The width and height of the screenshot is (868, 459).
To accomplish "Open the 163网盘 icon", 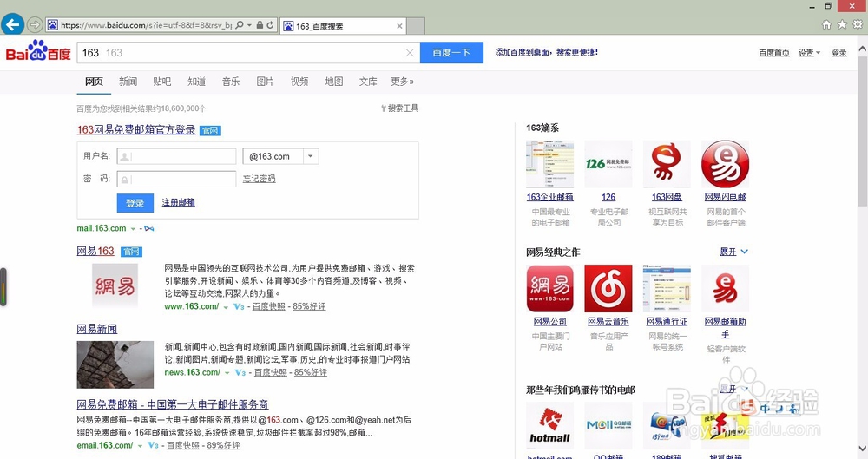I will (x=667, y=164).
